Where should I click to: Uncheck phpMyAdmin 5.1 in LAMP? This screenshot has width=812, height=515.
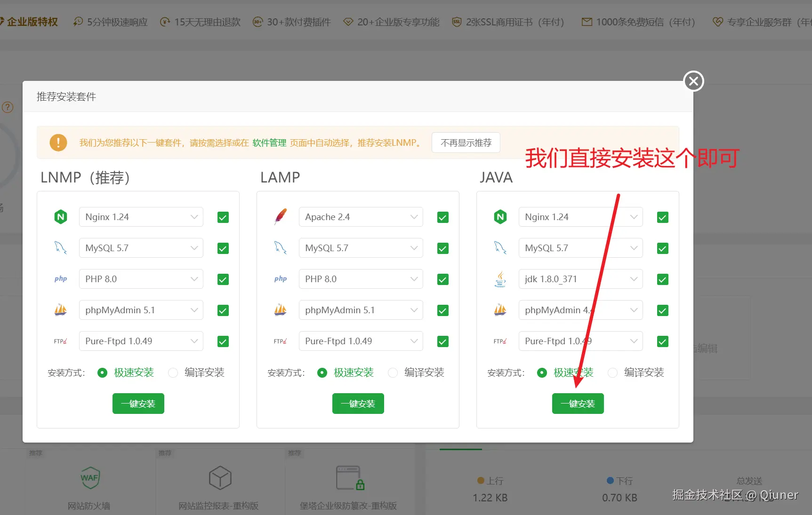[443, 310]
